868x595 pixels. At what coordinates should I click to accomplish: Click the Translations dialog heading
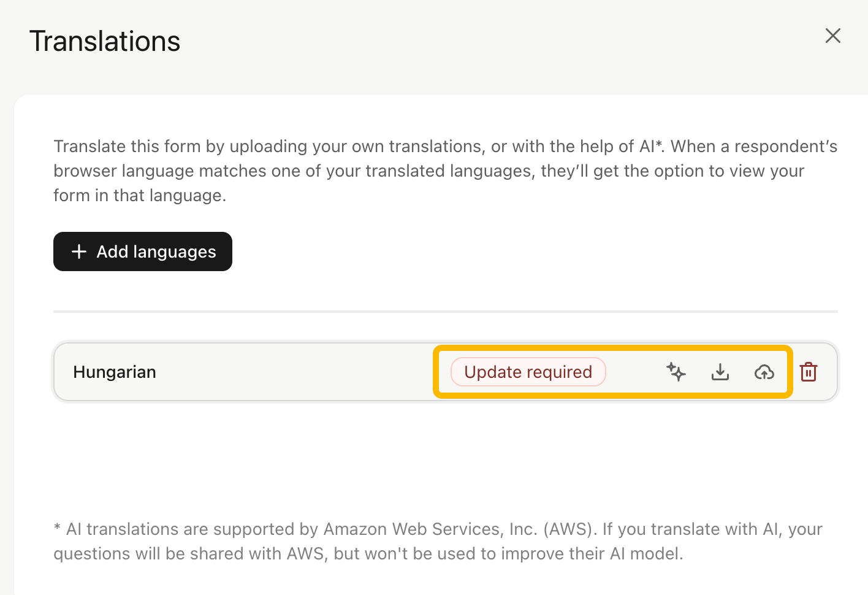[x=105, y=41]
